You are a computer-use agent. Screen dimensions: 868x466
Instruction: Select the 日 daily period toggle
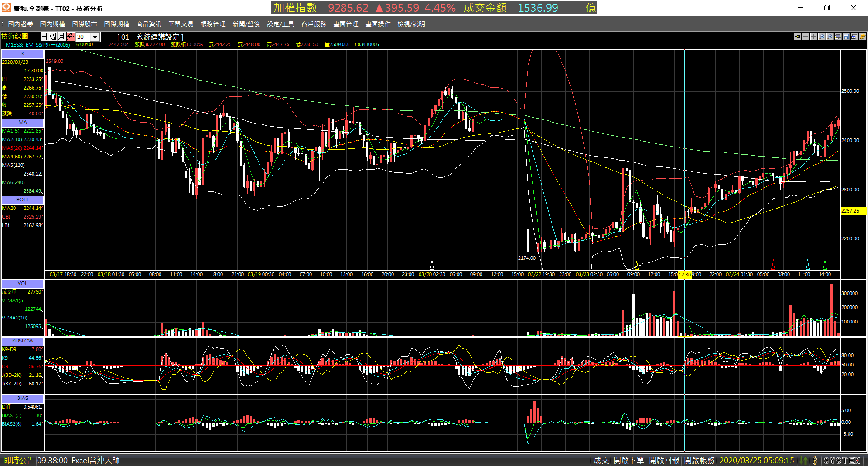[45, 37]
